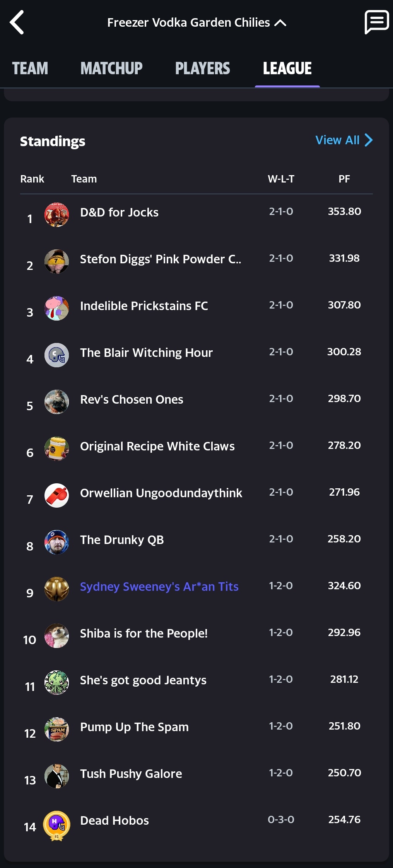Viewport: 393px width, 868px height.
Task: Select the LEAGUE tab
Action: coord(287,68)
